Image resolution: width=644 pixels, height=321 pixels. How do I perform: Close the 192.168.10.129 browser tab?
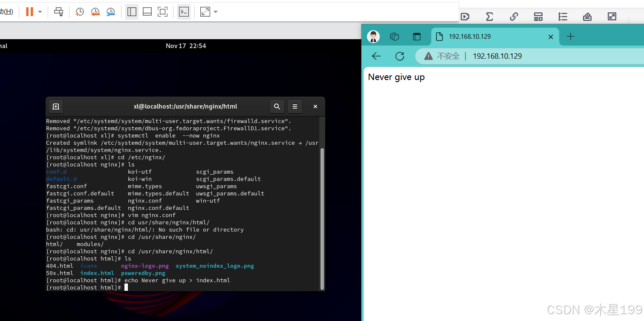[551, 37]
